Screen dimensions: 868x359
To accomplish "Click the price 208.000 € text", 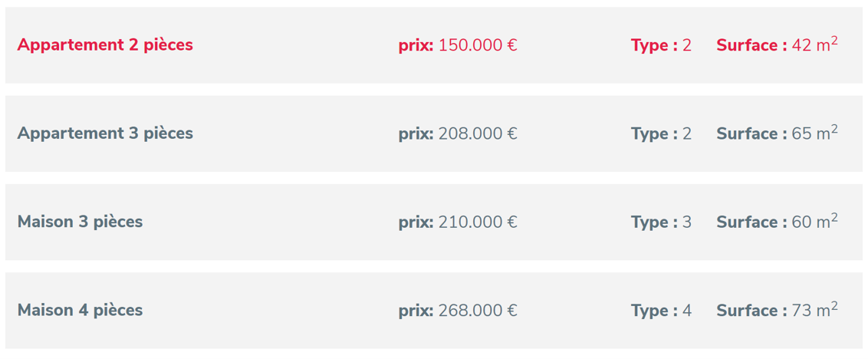I will 478,133.
